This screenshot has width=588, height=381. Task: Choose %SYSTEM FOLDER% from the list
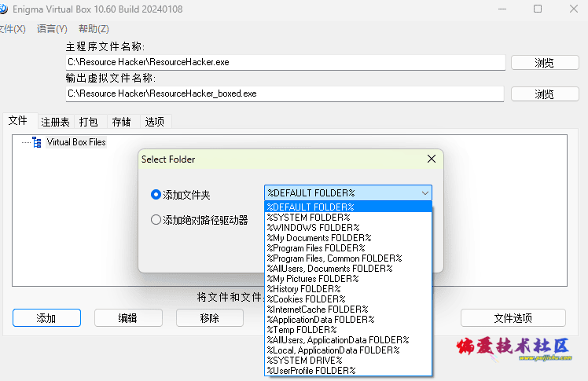pyautogui.click(x=348, y=218)
